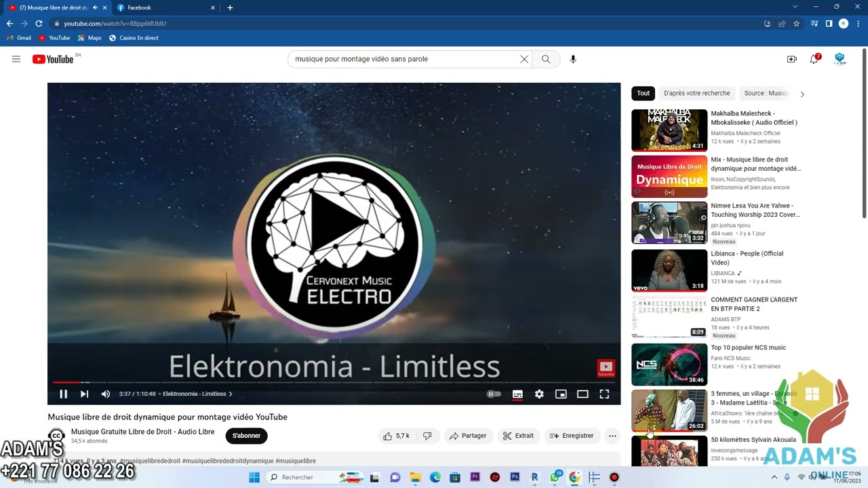The height and width of the screenshot is (488, 868).
Task: Open player settings gear
Action: click(539, 394)
